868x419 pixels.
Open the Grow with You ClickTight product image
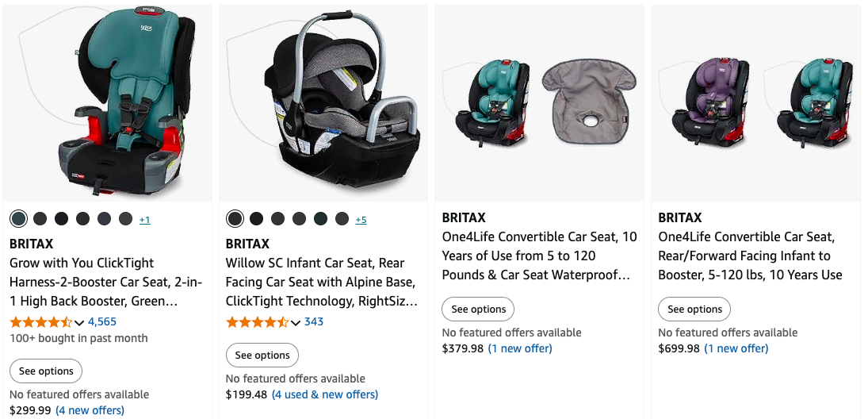coord(108,103)
